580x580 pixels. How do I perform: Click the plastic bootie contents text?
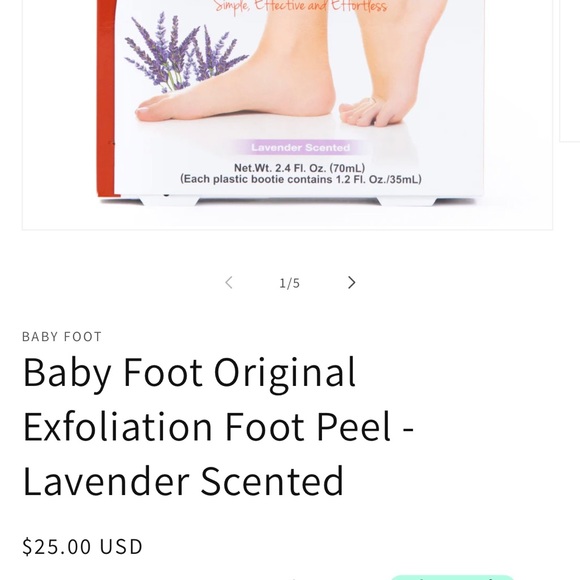pyautogui.click(x=301, y=179)
